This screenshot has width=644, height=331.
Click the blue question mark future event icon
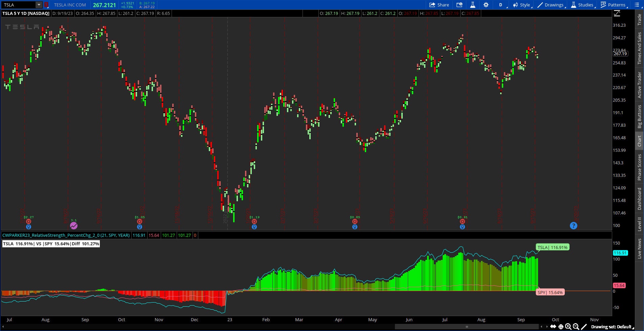pyautogui.click(x=573, y=226)
